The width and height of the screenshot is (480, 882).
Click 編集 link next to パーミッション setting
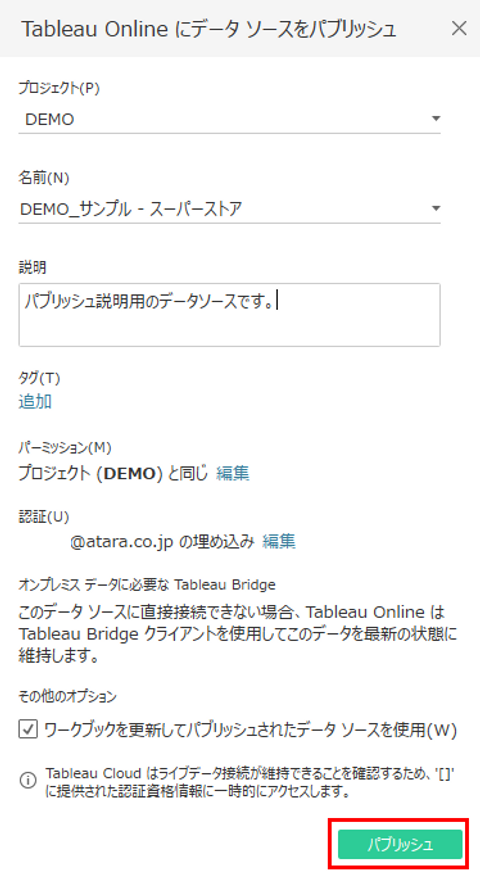point(232,473)
